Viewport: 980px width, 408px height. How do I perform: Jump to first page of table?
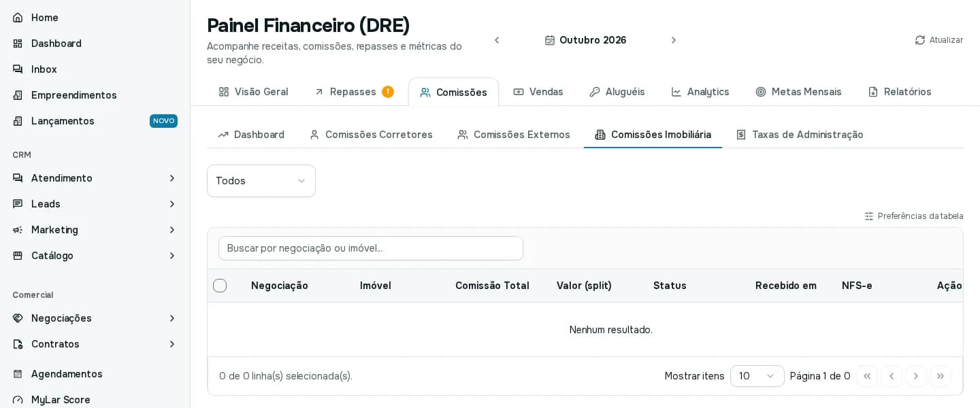(x=867, y=376)
